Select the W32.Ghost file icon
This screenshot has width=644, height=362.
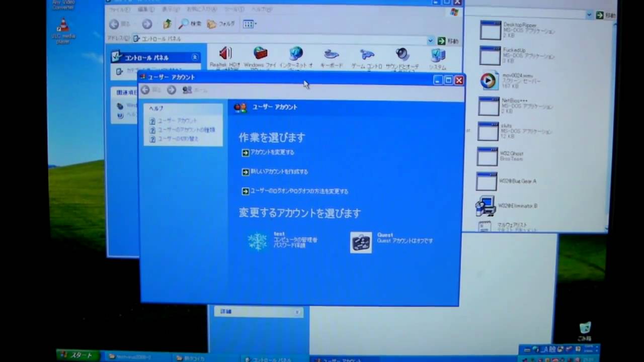point(487,156)
